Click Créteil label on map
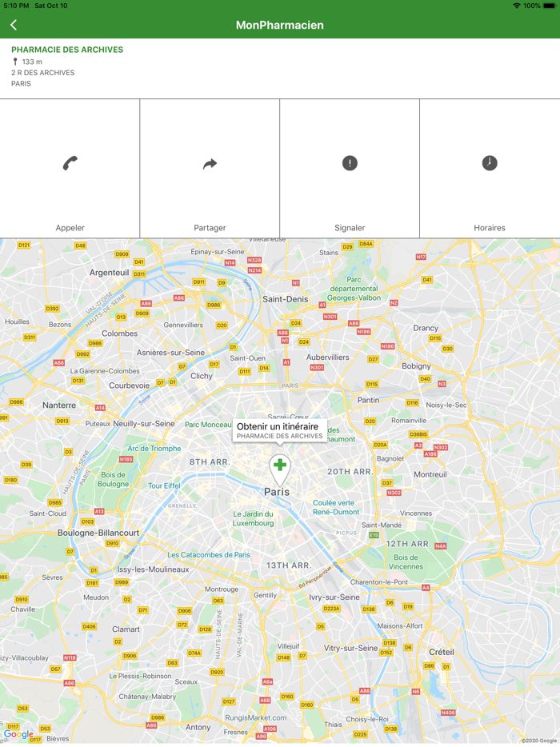 [x=442, y=652]
